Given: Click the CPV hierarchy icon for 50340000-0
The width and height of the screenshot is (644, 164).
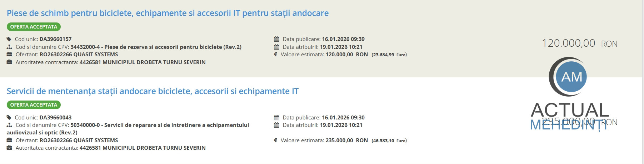Looking at the screenshot, I should click(9, 125).
